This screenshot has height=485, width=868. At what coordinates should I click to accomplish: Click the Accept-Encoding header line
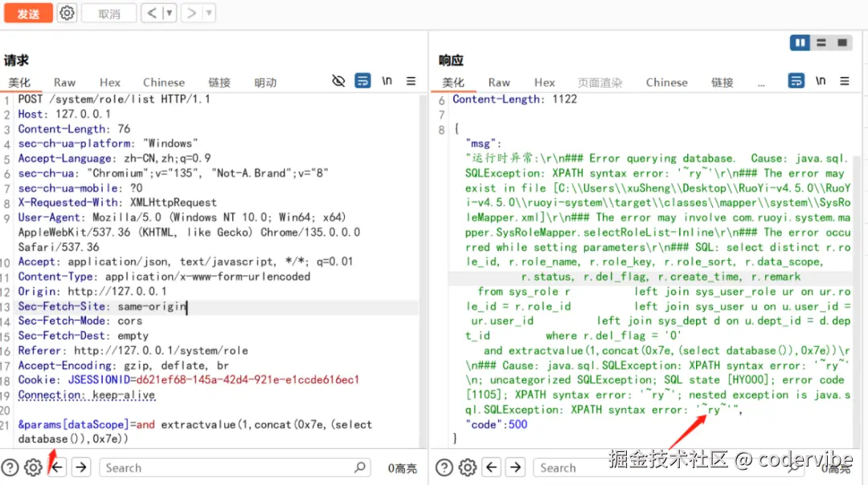(124, 365)
